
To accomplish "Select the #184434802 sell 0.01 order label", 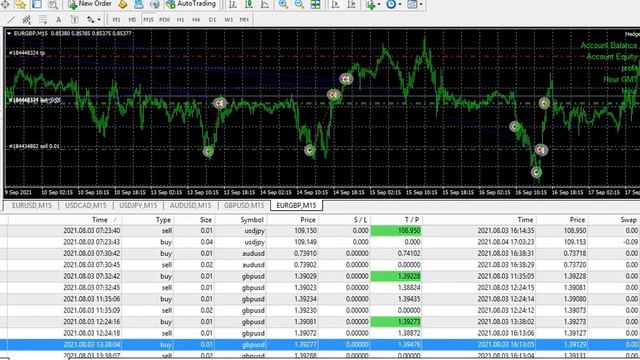I will coord(34,146).
